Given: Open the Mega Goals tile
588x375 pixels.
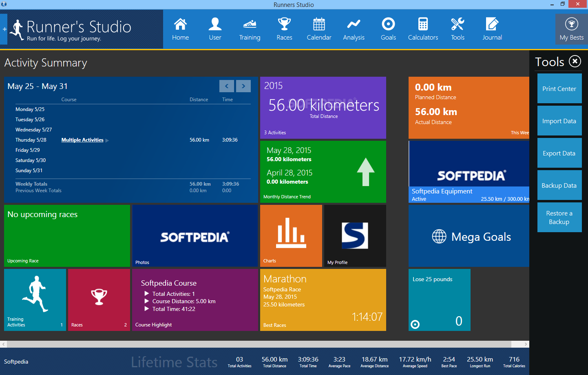Looking at the screenshot, I should tap(469, 236).
